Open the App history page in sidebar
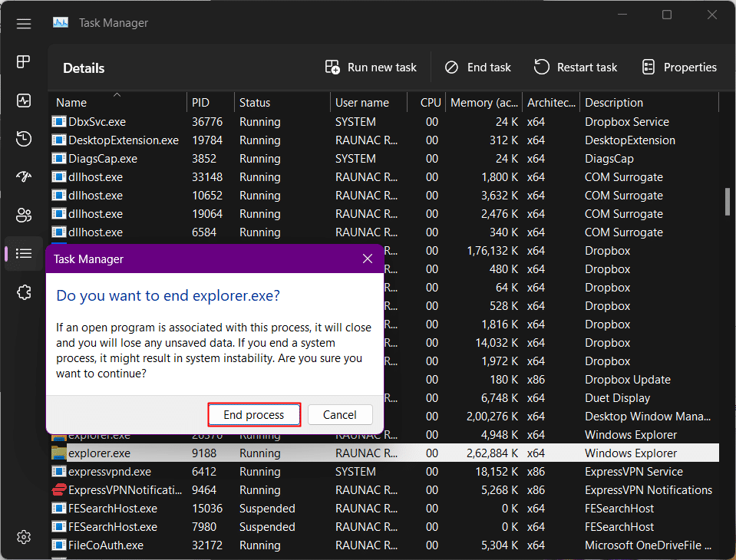This screenshot has height=560, width=736. (x=24, y=139)
